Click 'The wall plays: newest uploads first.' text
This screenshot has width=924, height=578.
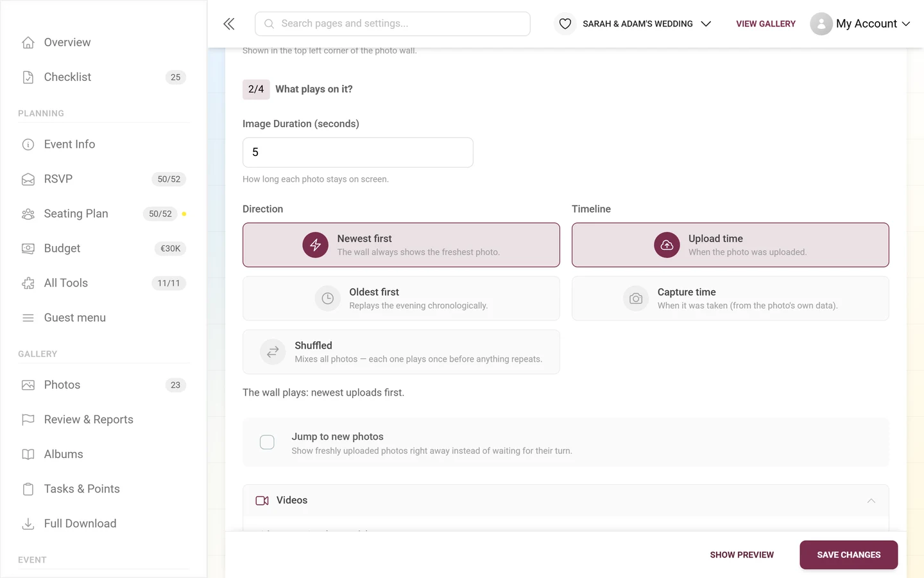[x=323, y=392]
